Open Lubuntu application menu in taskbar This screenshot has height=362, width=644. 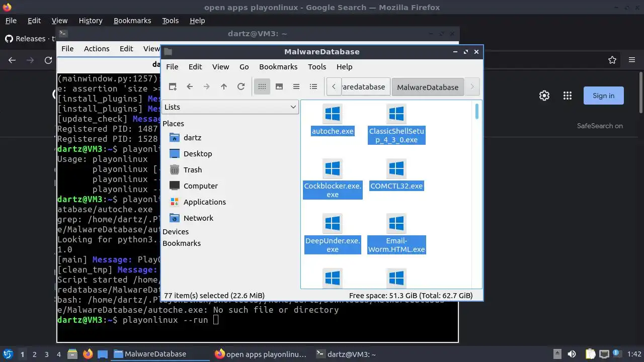coord(8,354)
